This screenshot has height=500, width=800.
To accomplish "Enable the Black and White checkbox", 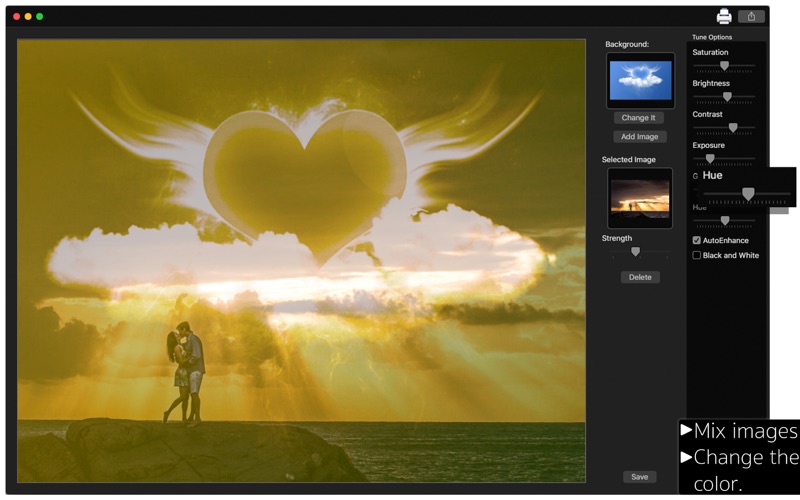I will coord(696,255).
